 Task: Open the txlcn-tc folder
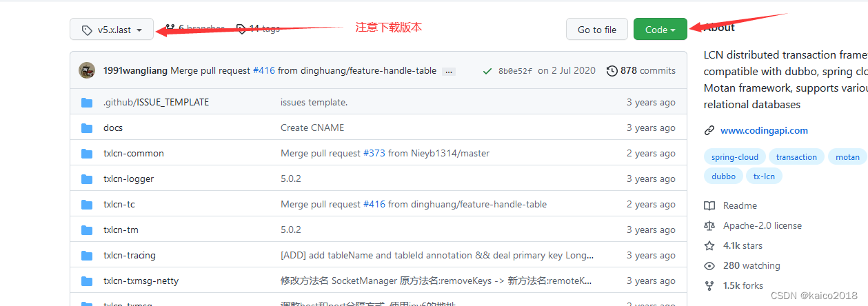(119, 204)
